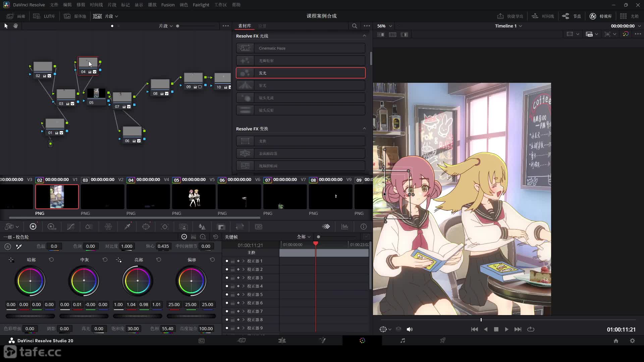Click the 偏移 (Offset) color wheel center

coord(191,281)
